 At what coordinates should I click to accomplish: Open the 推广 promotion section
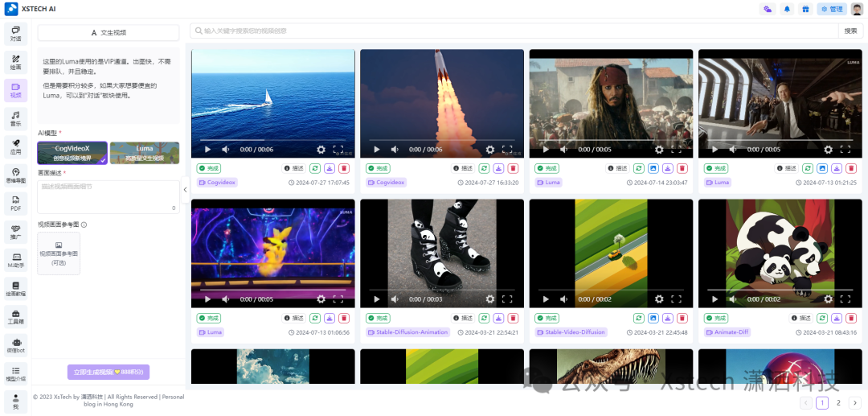tap(15, 232)
